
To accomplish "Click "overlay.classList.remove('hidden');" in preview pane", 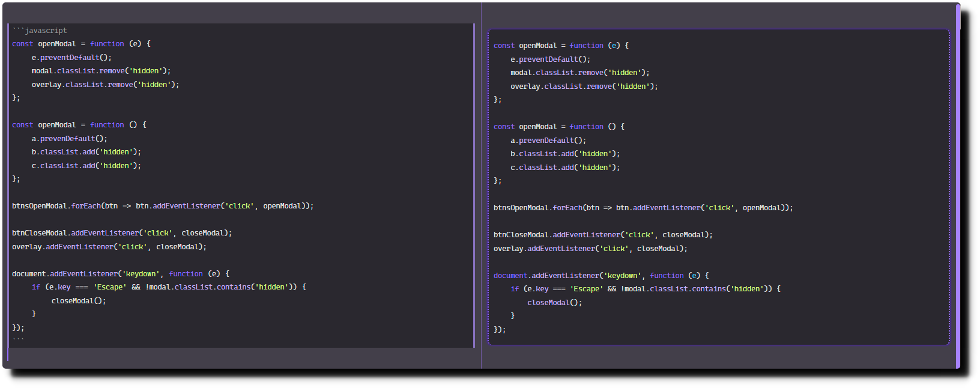I will point(584,86).
